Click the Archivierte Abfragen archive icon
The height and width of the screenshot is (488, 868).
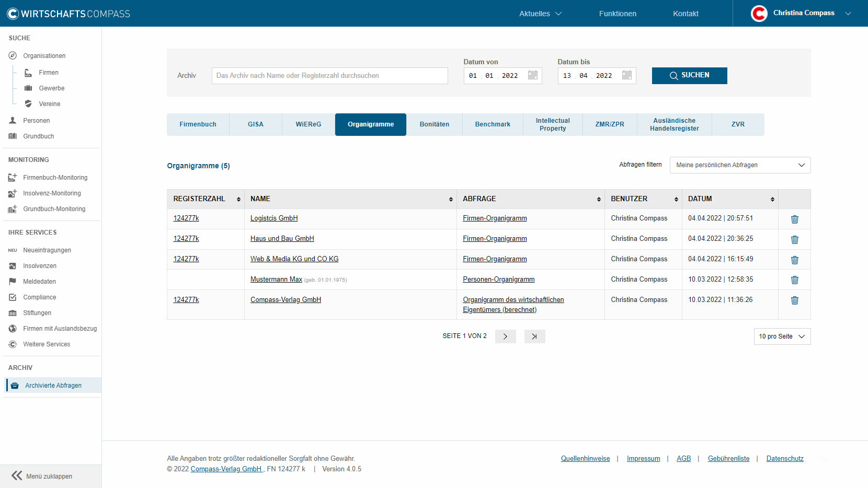point(15,386)
